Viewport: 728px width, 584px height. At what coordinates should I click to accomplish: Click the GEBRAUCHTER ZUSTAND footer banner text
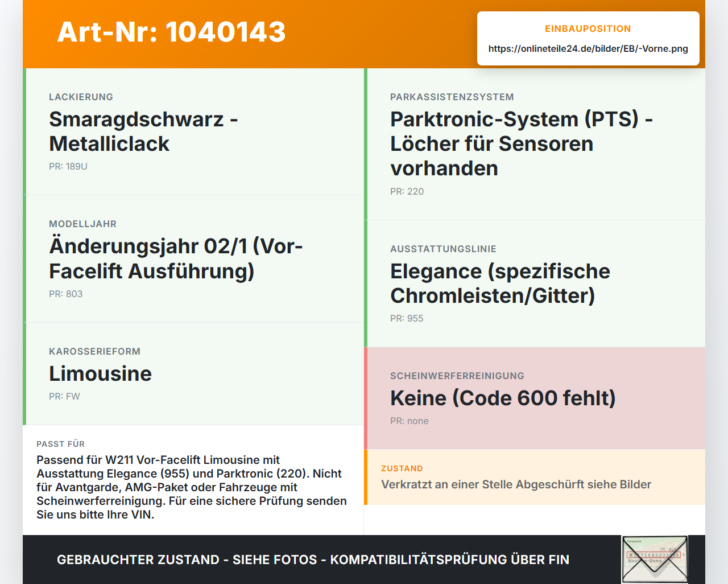pyautogui.click(x=313, y=560)
